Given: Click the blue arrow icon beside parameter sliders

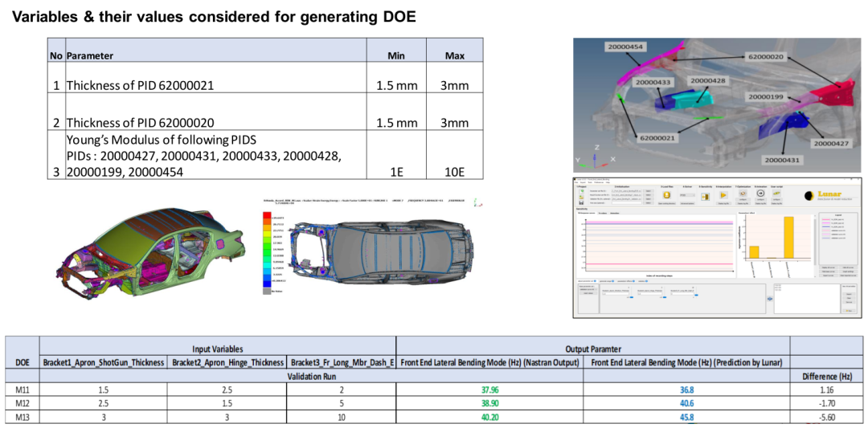Looking at the screenshot, I should coord(770,299).
